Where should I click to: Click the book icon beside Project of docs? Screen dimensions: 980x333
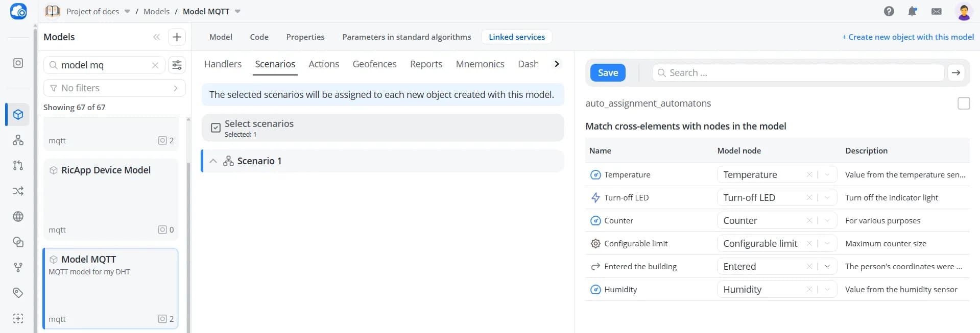coord(52,11)
